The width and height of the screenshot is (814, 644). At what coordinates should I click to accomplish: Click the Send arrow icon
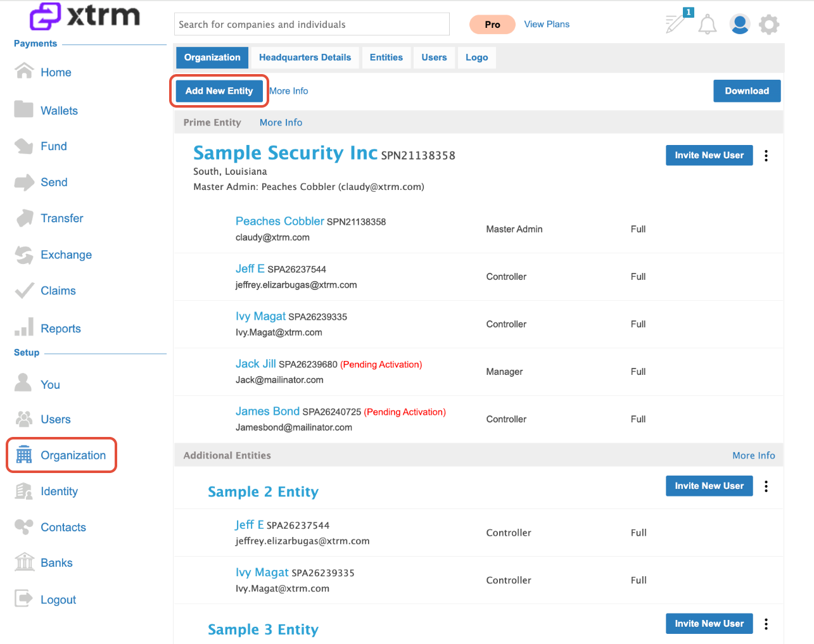pyautogui.click(x=24, y=182)
